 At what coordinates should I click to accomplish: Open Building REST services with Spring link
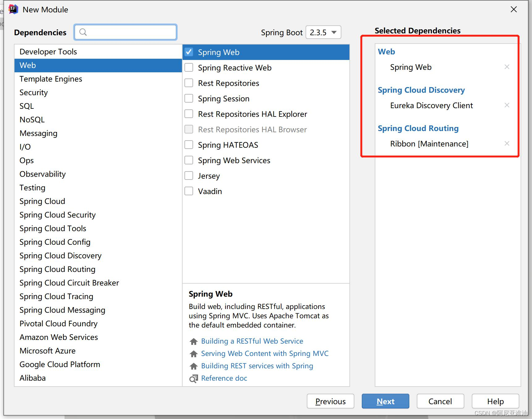(257, 366)
